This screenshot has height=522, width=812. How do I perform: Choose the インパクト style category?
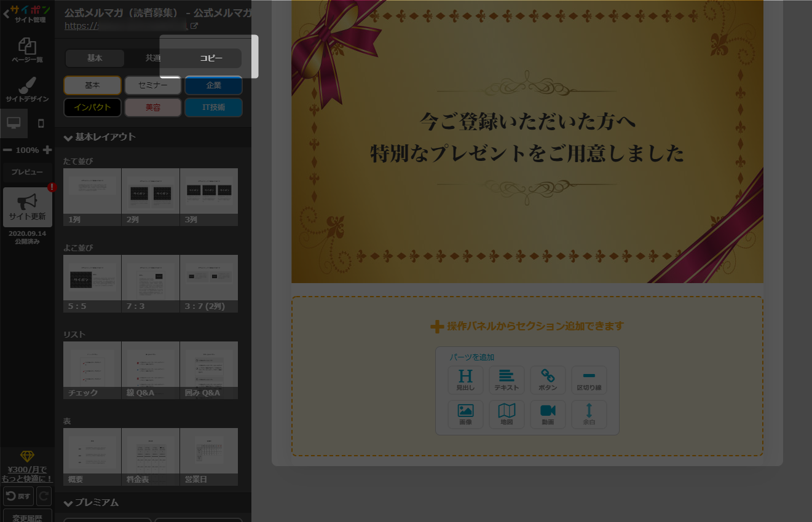point(92,107)
